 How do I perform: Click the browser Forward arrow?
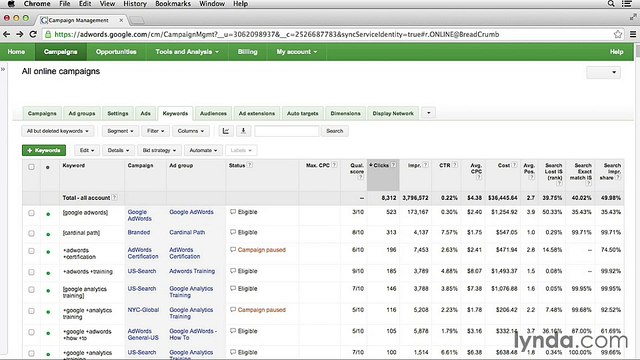(x=20, y=34)
